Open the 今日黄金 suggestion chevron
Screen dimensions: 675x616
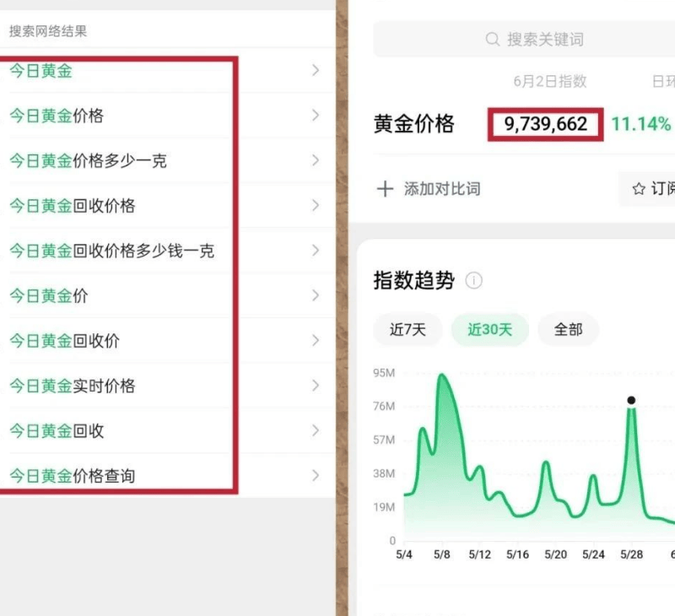(x=316, y=70)
